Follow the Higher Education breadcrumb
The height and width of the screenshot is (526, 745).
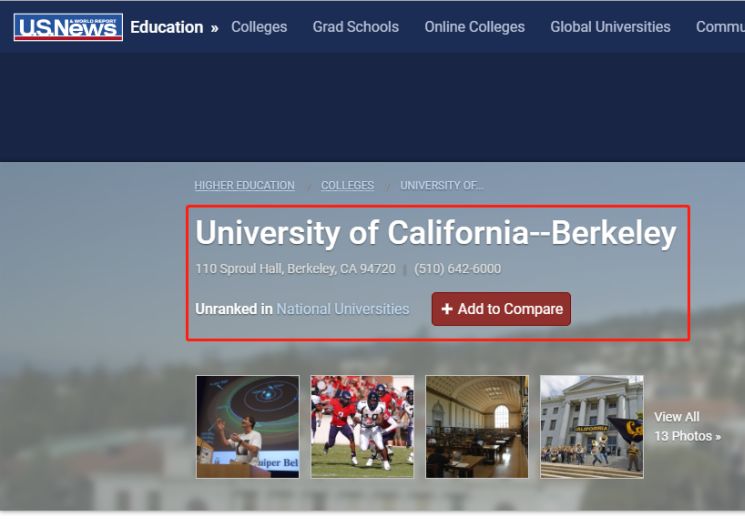click(244, 185)
